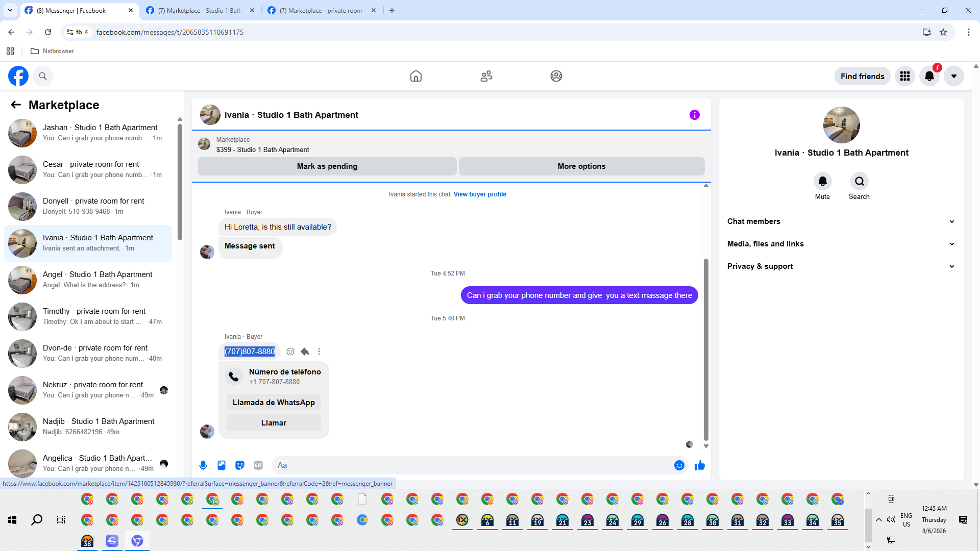Image resolution: width=980 pixels, height=551 pixels.
Task: Open the Facebook menu grid icon
Action: pos(905,76)
